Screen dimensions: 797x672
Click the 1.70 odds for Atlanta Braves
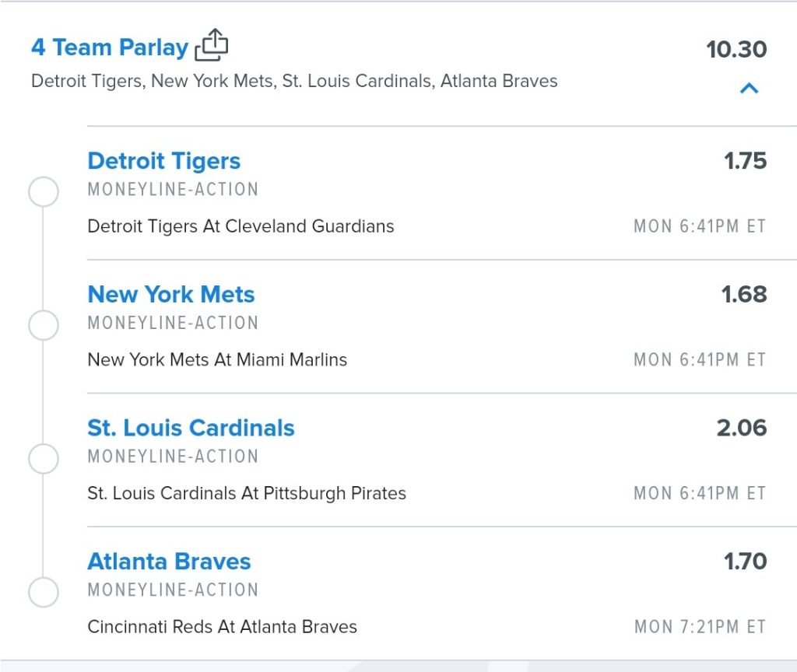click(x=745, y=562)
